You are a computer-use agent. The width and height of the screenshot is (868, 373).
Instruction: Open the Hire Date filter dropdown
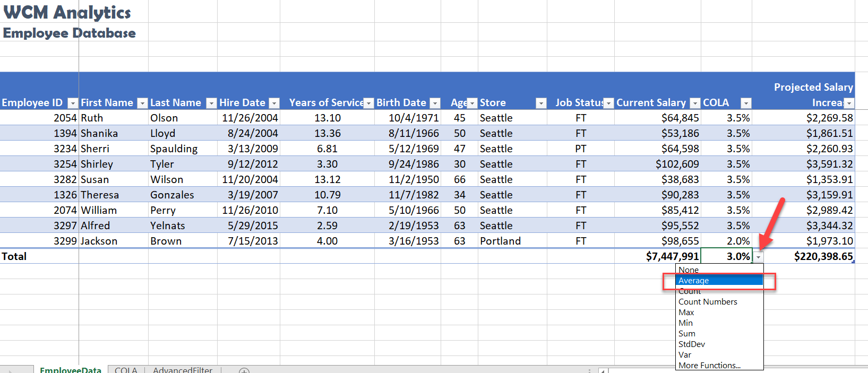pyautogui.click(x=274, y=103)
